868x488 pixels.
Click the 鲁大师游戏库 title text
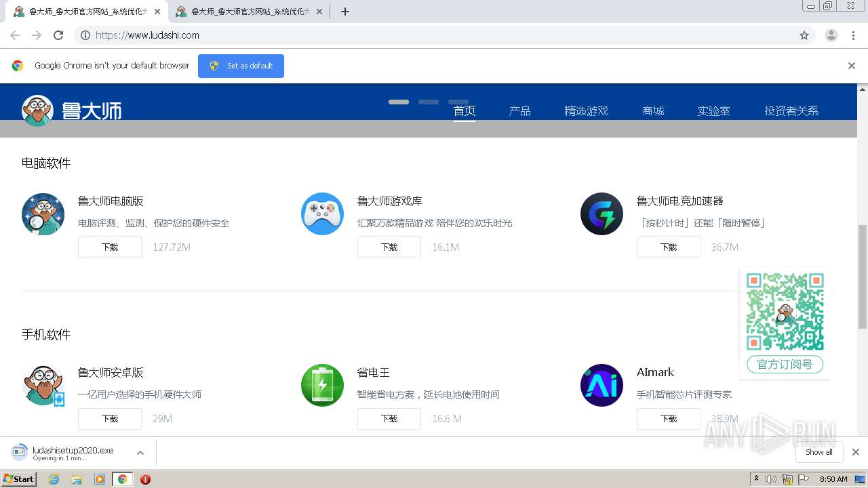pyautogui.click(x=390, y=201)
